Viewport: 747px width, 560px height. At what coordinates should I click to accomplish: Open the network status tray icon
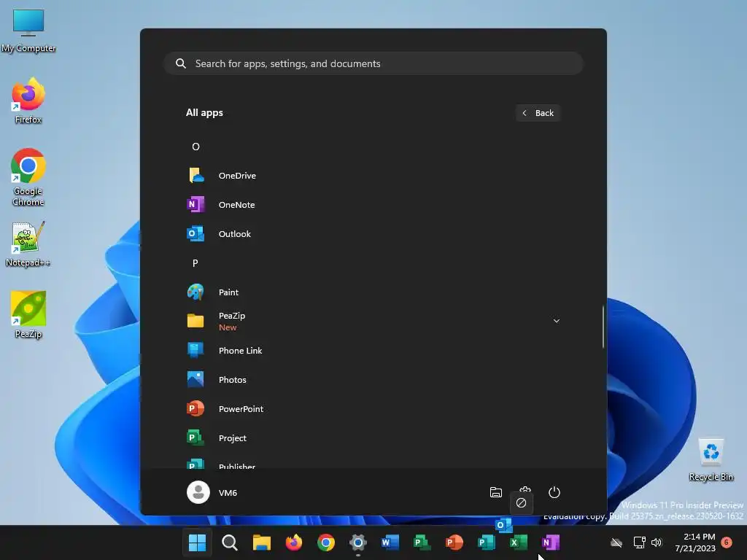tap(639, 542)
